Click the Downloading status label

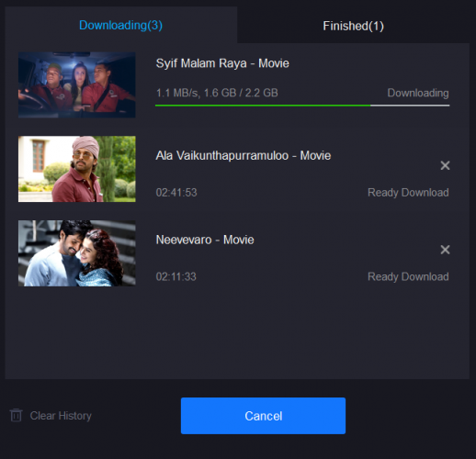click(x=418, y=93)
